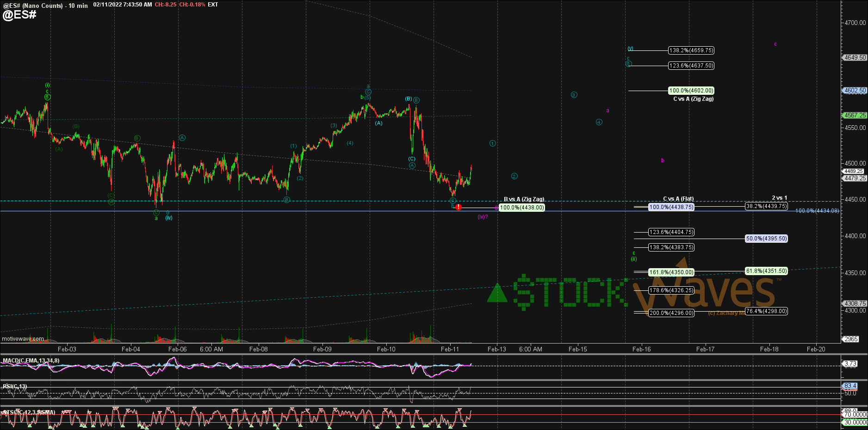The image size is (868, 430).
Task: Click the 4700.00 price scale level
Action: [855, 23]
